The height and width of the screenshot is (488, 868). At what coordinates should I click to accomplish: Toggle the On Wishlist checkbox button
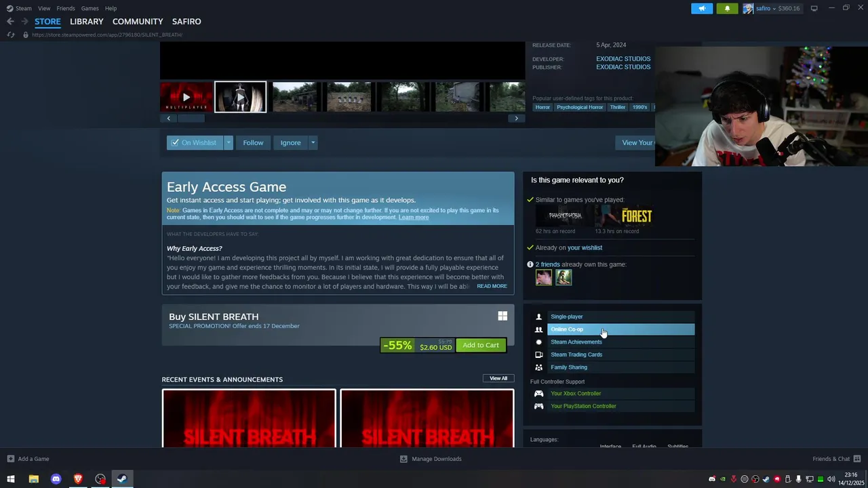tap(195, 142)
